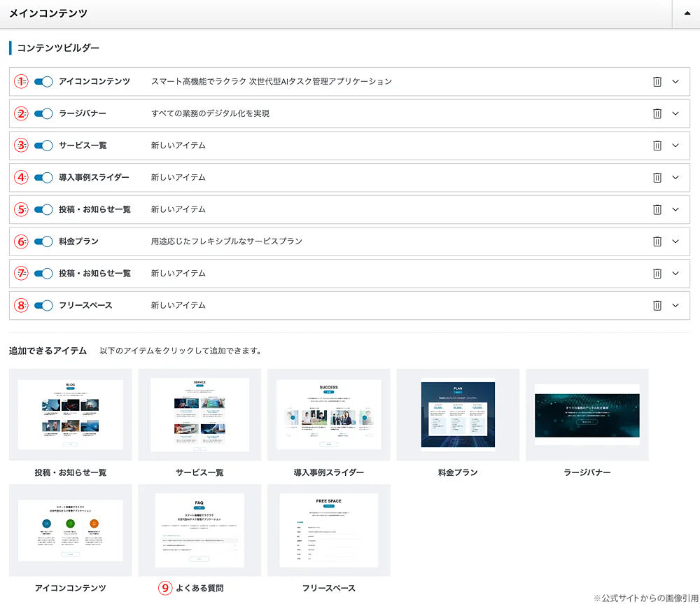Select the 導入事例スライダー preview thumbnail
This screenshot has width=700, height=604.
pyautogui.click(x=328, y=414)
